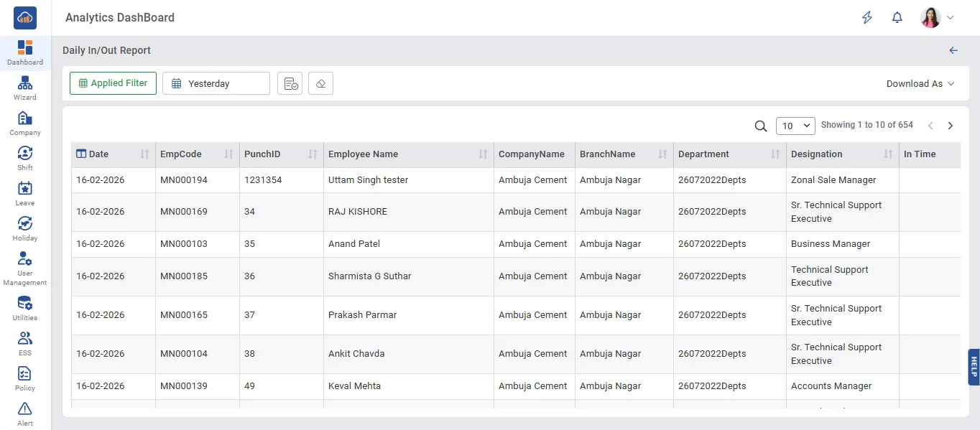Click the lightning bolt quick actions icon
The height and width of the screenshot is (430, 980).
pyautogui.click(x=867, y=18)
